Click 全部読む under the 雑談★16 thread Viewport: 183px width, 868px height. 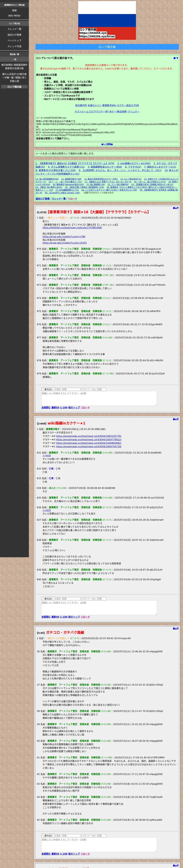(46, 408)
